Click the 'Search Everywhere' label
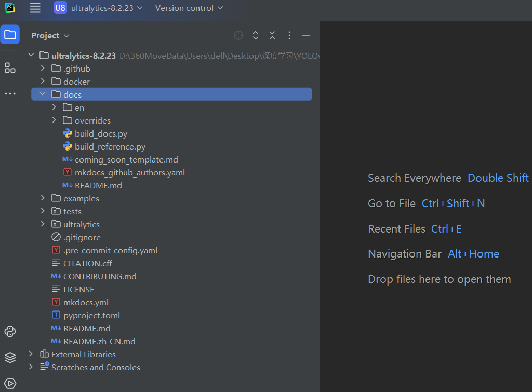 [x=415, y=178]
